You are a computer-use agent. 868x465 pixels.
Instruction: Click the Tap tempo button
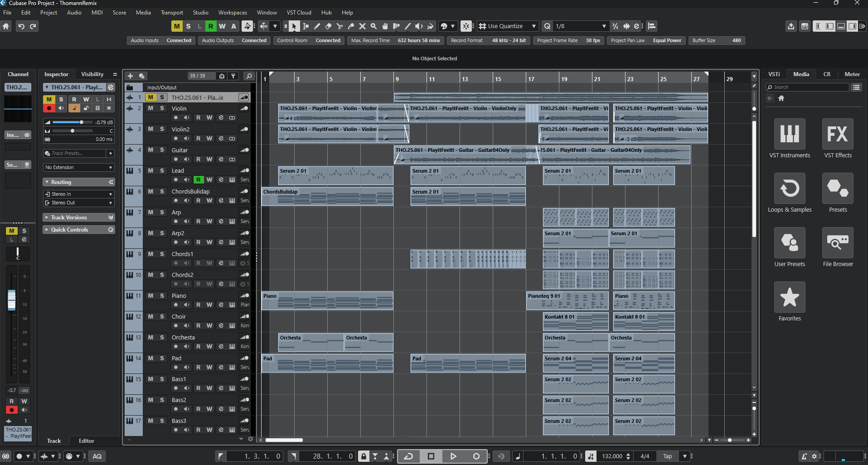point(667,456)
